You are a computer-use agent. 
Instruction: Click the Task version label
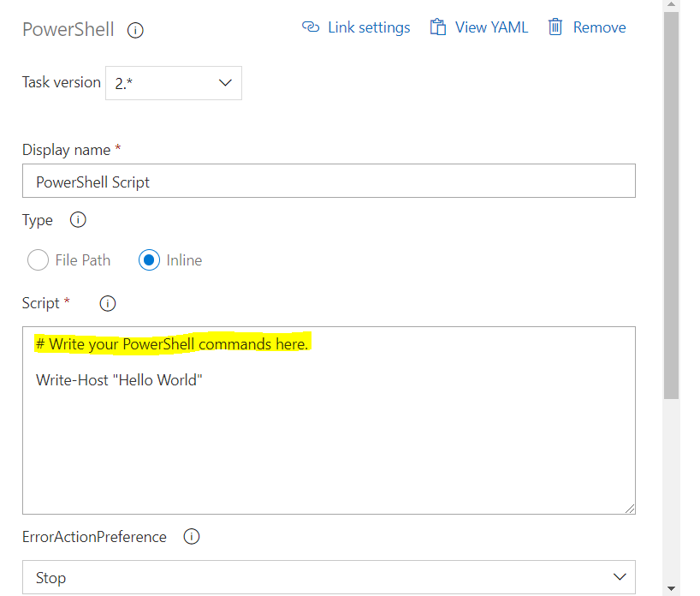click(62, 82)
